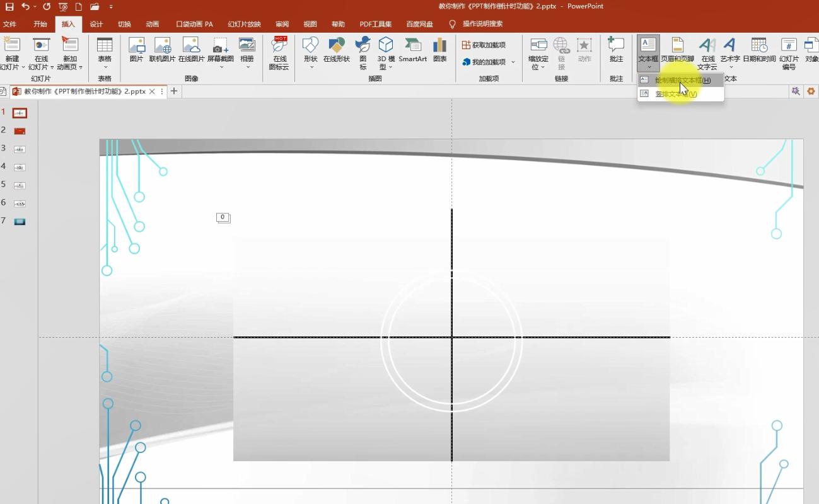The width and height of the screenshot is (819, 504).
Task: Choose 竖排文本框 vertical text box entry
Action: pyautogui.click(x=676, y=94)
